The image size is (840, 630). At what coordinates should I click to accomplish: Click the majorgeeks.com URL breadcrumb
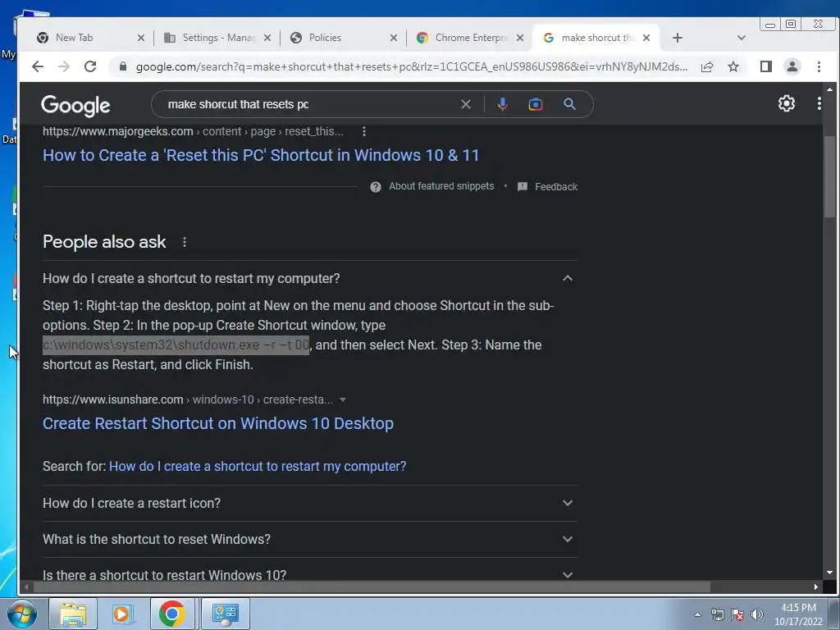tap(193, 131)
